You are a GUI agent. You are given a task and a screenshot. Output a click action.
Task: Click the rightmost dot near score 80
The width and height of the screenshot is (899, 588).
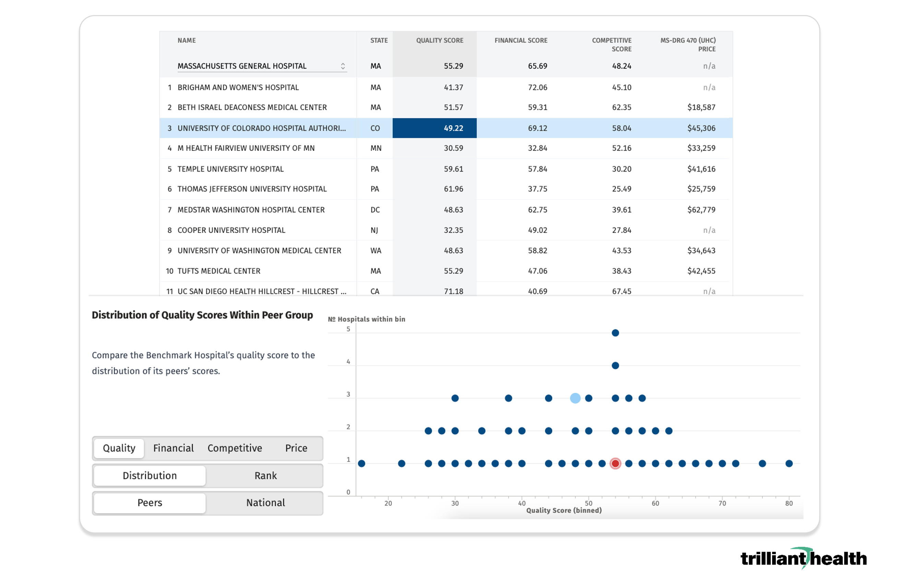pyautogui.click(x=789, y=464)
